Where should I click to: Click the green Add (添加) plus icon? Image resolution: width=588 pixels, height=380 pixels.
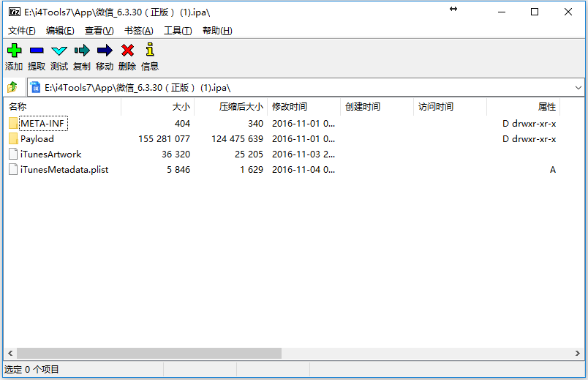coord(14,51)
